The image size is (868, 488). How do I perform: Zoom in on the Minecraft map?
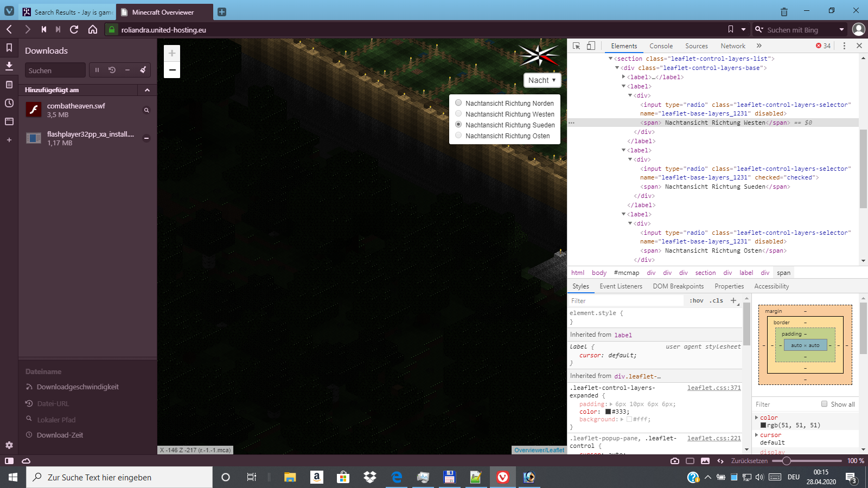(172, 53)
